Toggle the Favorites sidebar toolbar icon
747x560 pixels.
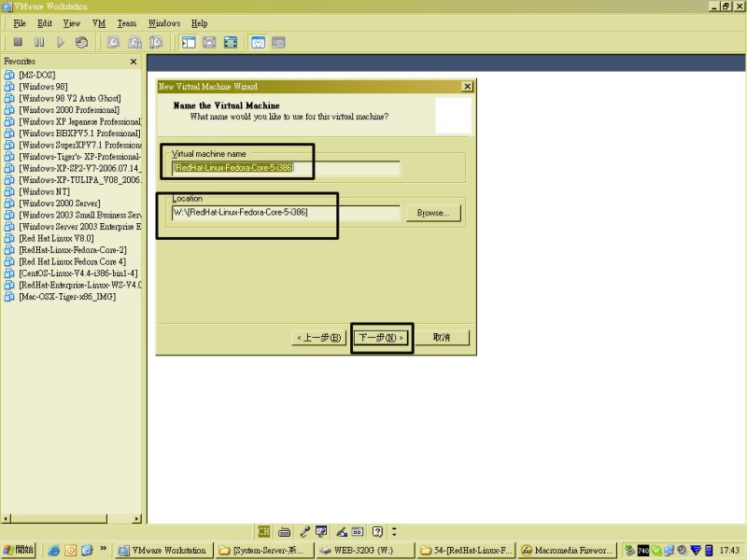(189, 42)
